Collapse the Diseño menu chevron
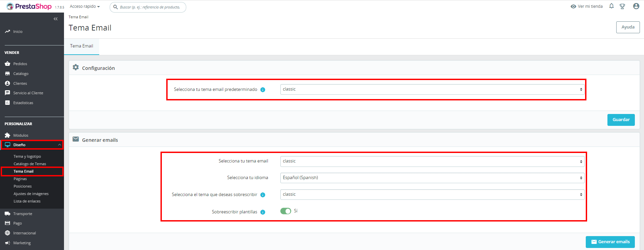This screenshot has height=250, width=644. [60, 145]
